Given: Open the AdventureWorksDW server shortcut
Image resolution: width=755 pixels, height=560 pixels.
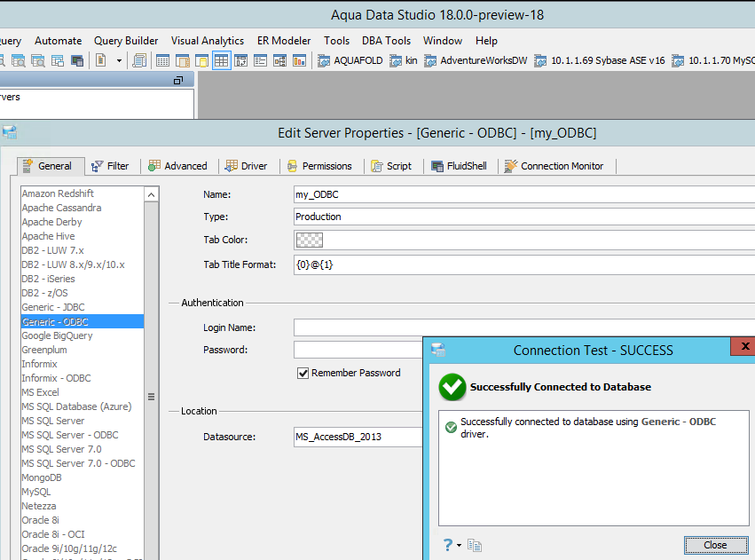Looking at the screenshot, I should pos(476,60).
